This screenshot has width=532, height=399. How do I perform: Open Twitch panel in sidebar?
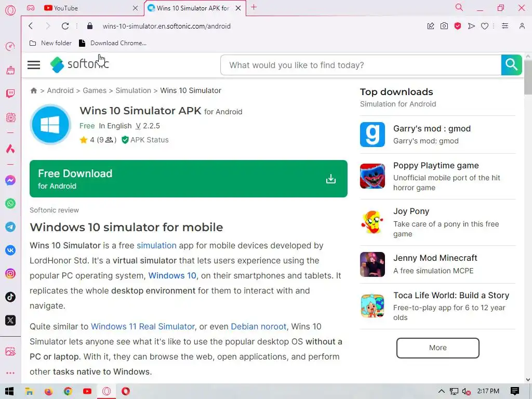point(10,94)
